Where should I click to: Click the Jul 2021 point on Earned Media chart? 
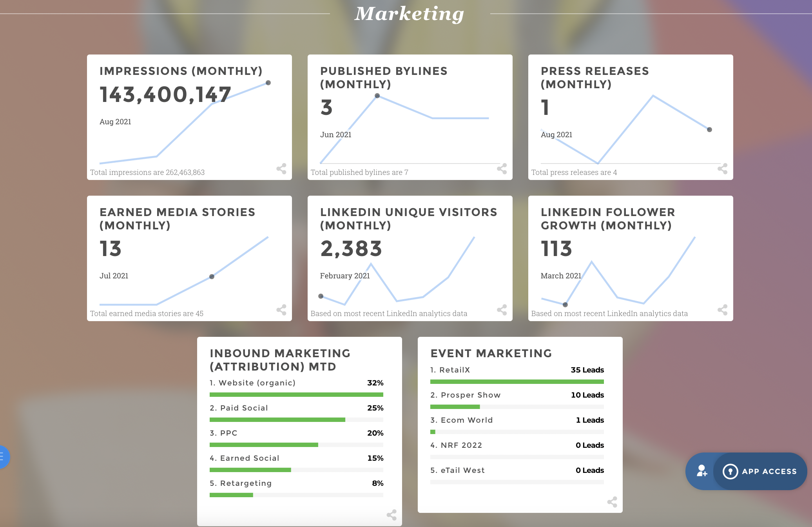[x=212, y=277]
